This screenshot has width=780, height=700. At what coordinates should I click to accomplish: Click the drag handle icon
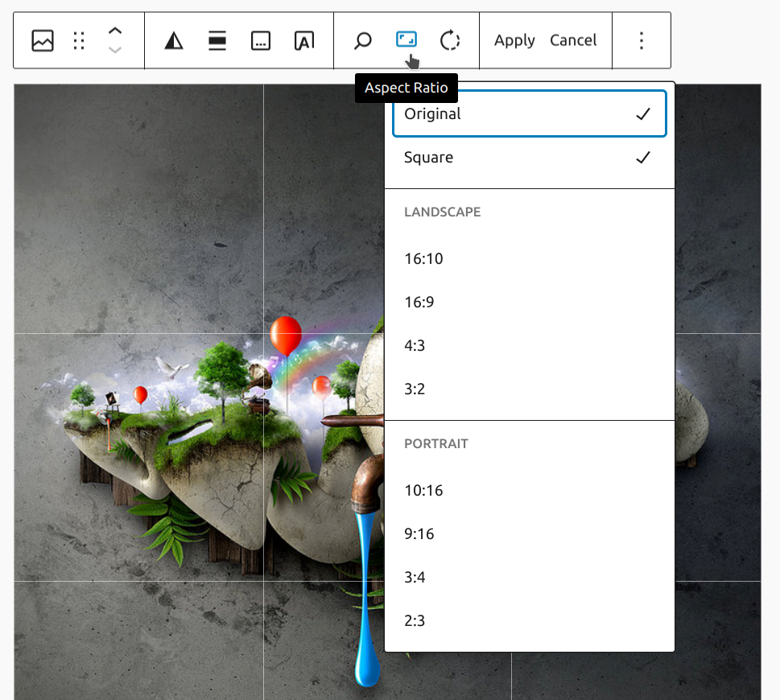[x=79, y=40]
